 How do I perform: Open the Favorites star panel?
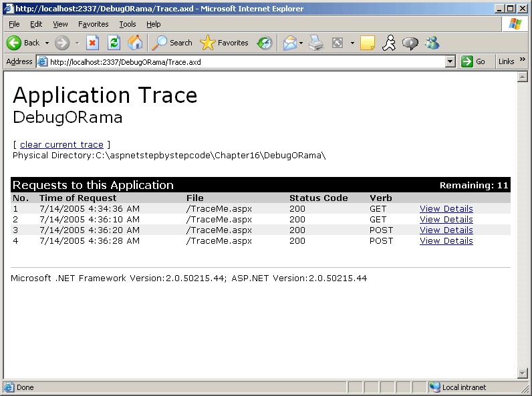point(225,43)
